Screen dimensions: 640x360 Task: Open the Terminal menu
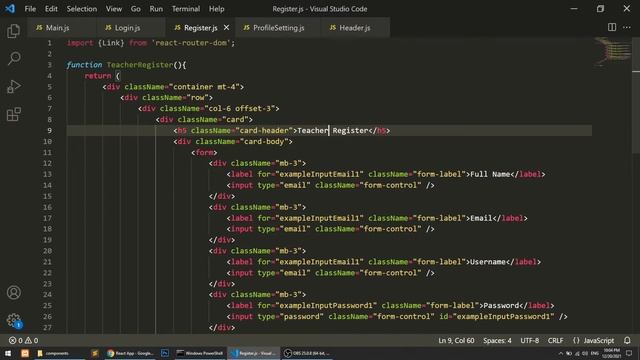[x=186, y=9]
